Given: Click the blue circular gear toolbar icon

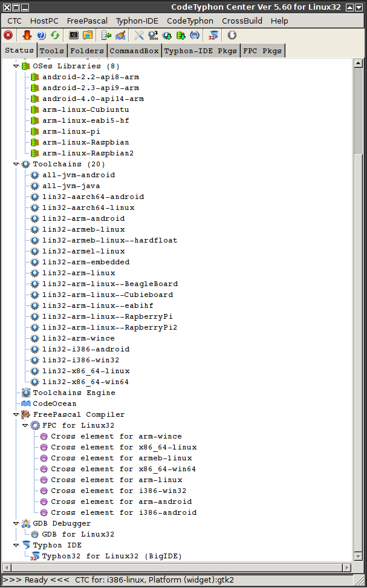Looking at the screenshot, I should pyautogui.click(x=195, y=35).
